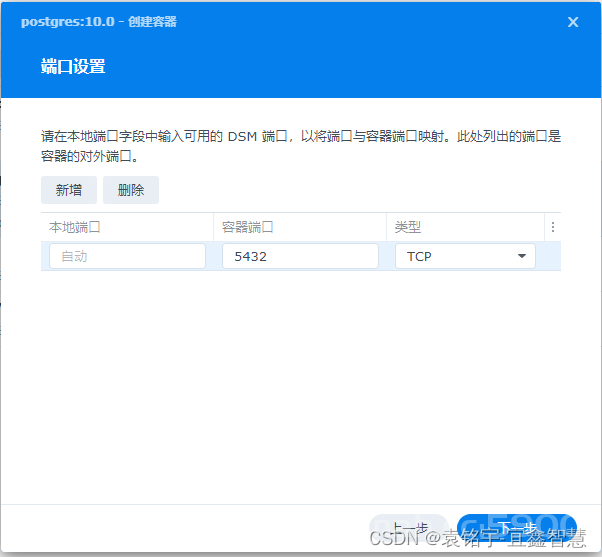The height and width of the screenshot is (557, 602).
Task: Sort by the 类型 column header
Action: [465, 227]
